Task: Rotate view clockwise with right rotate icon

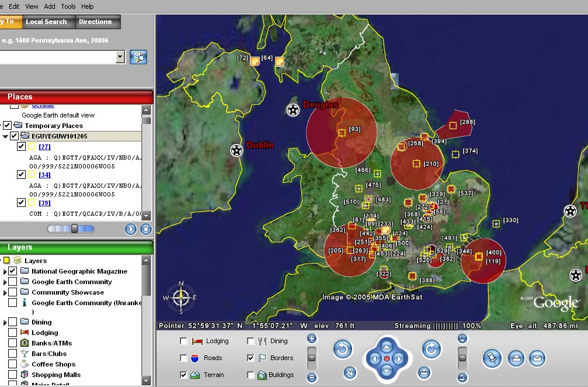Action: tap(431, 350)
